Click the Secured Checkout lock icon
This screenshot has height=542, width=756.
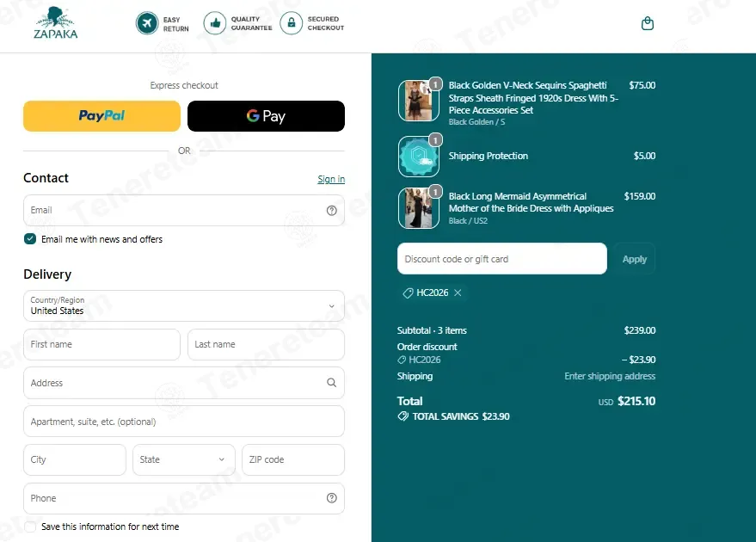[292, 23]
